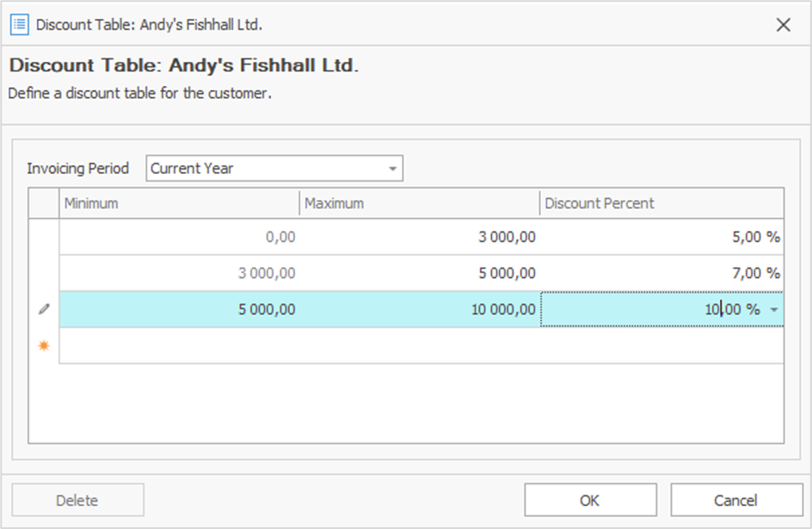Open the Invoicing Period dropdown
Image resolution: width=812 pixels, height=529 pixels.
tap(392, 169)
